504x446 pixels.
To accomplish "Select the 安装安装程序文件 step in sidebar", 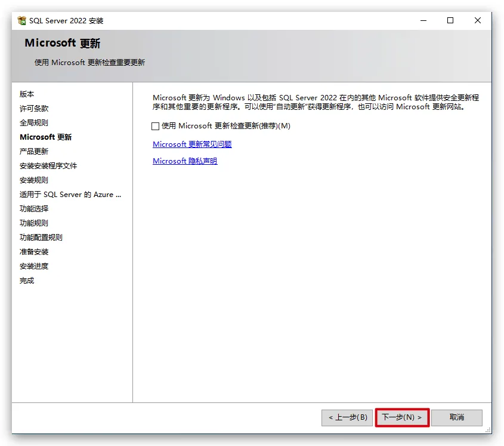I will [x=48, y=166].
